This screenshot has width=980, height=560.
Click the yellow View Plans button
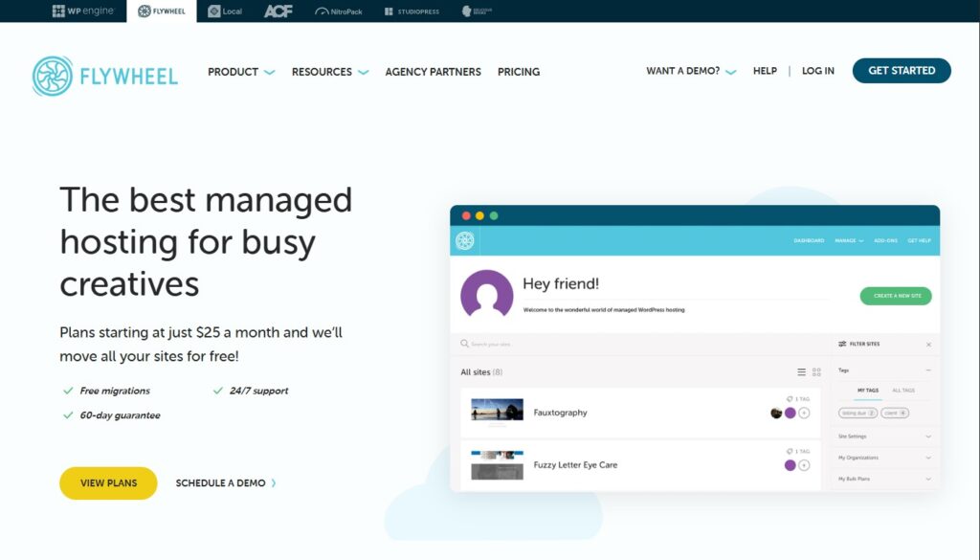[x=108, y=483]
